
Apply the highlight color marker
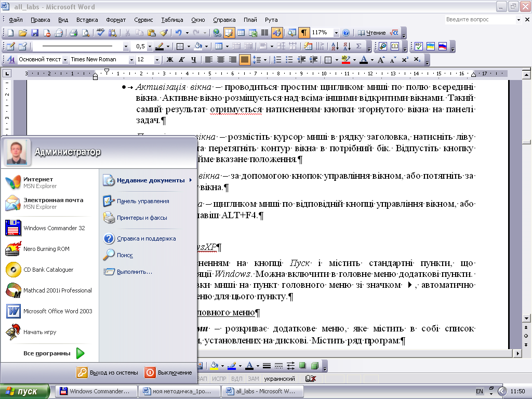(345, 60)
